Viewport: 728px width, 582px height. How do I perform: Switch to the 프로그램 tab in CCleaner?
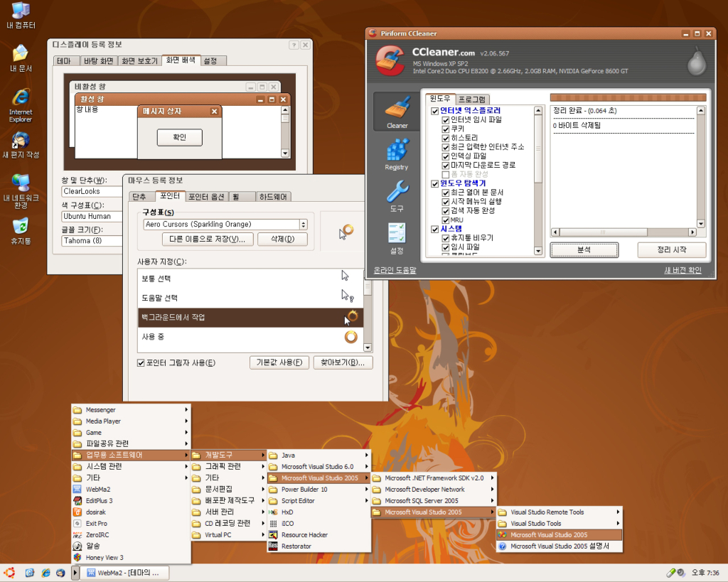click(x=472, y=99)
